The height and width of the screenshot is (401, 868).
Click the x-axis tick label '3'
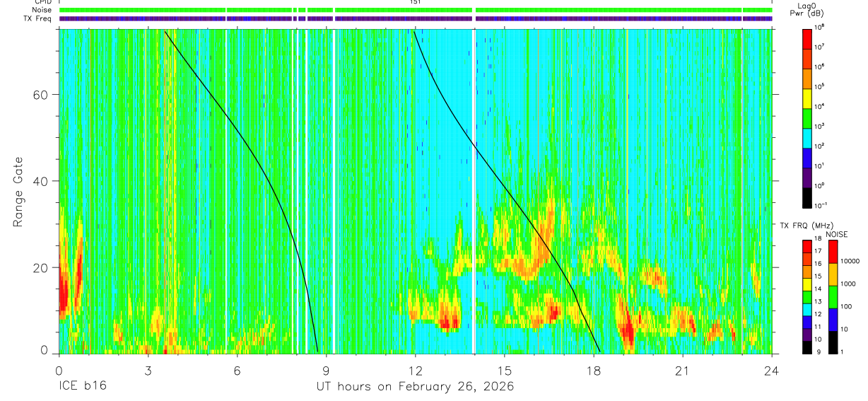(x=148, y=371)
